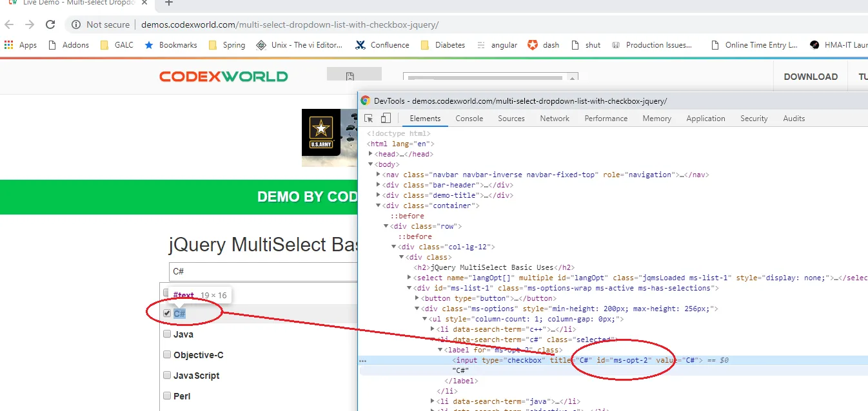The image size is (868, 411).
Task: Open the Diabetes bookmark folder
Action: 442,45
